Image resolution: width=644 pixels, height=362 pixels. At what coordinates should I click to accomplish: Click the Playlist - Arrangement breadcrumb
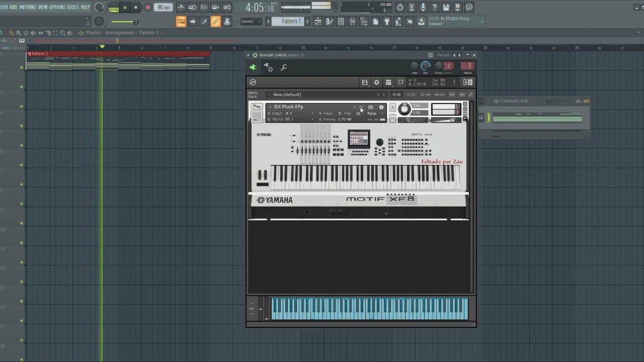tap(110, 33)
